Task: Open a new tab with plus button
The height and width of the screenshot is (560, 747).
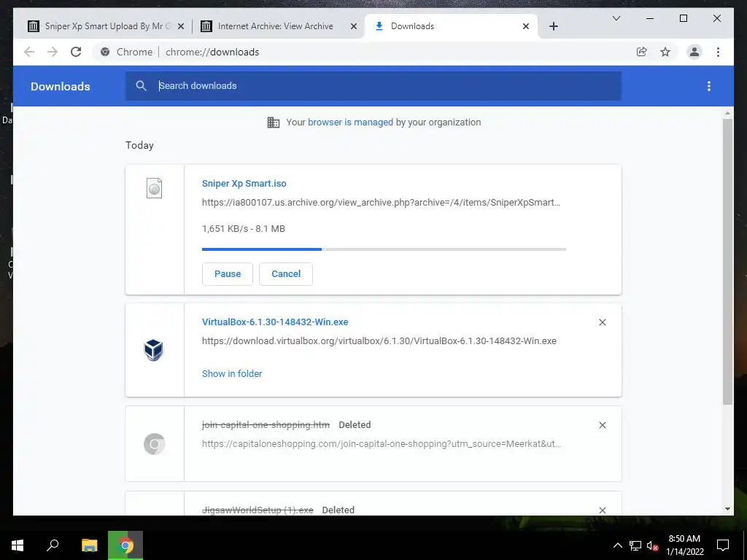Action: click(553, 27)
